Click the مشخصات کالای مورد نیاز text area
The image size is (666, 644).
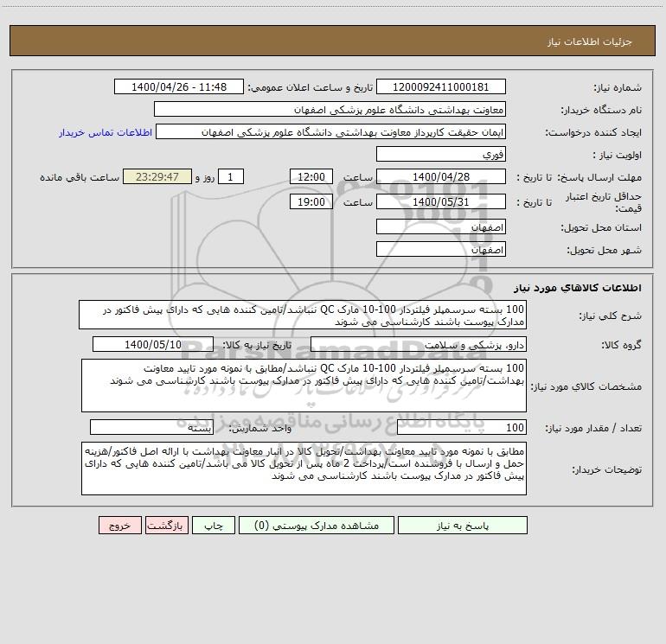click(x=304, y=386)
